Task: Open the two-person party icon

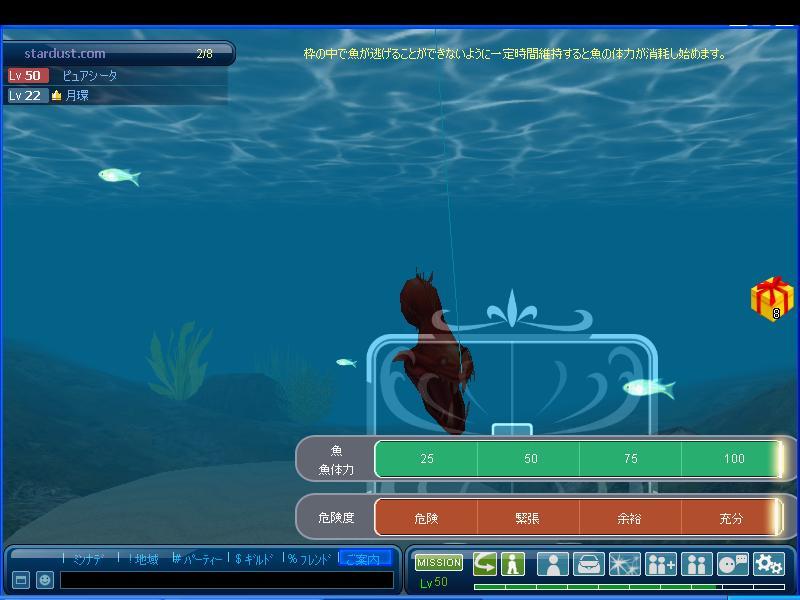Action: (x=696, y=564)
